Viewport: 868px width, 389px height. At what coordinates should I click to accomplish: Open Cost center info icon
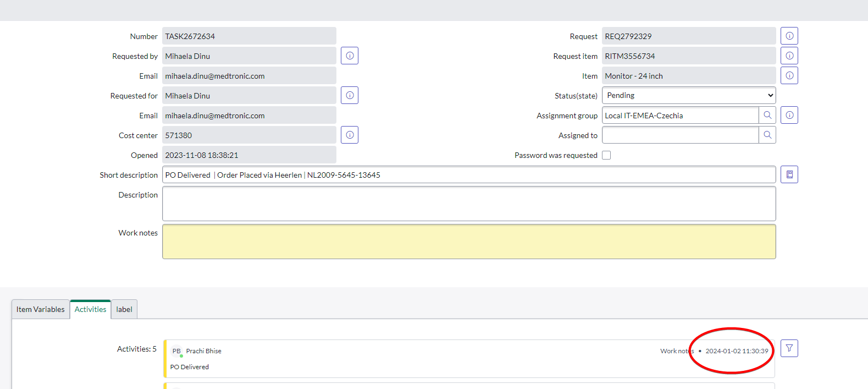(350, 135)
